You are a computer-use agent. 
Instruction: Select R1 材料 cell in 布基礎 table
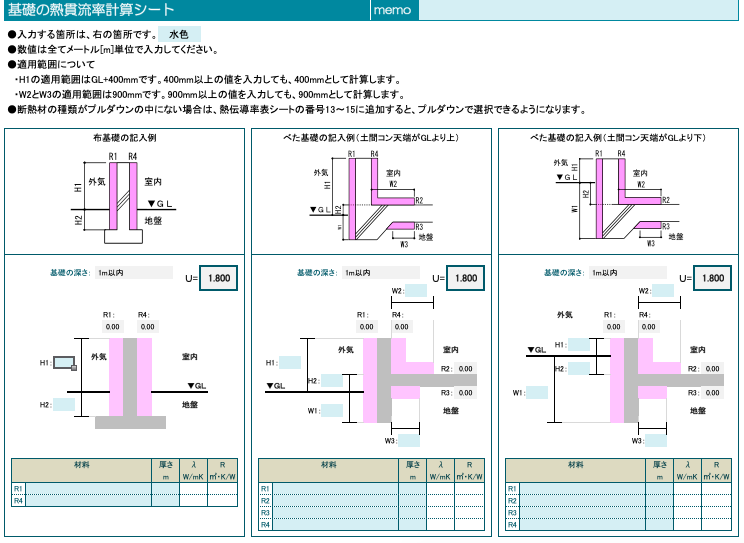point(88,488)
